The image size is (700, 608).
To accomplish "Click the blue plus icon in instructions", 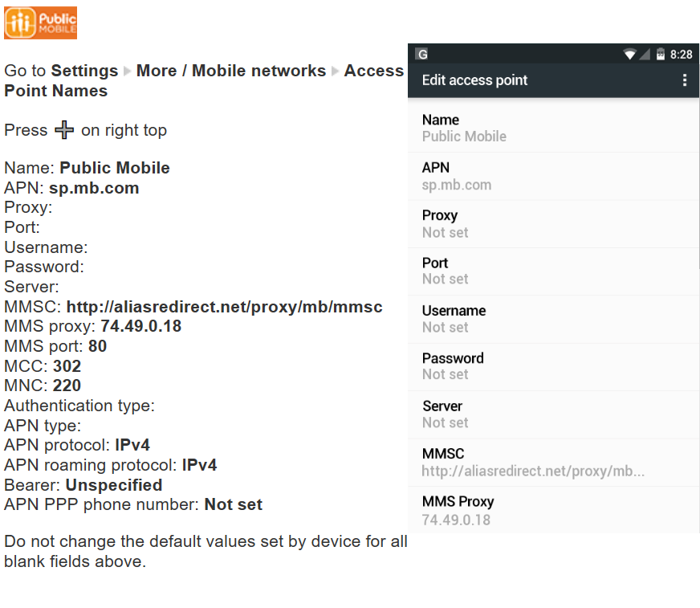I will coord(64,130).
